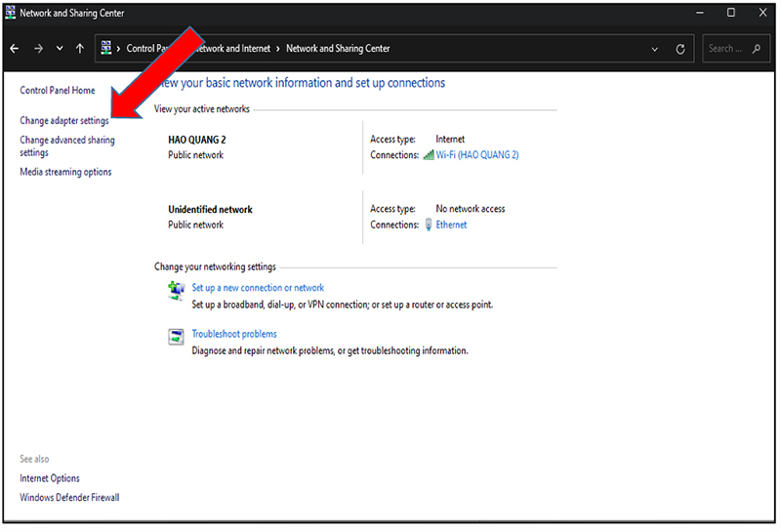781x532 pixels.
Task: Click Set up a new connection or network
Action: click(x=258, y=287)
